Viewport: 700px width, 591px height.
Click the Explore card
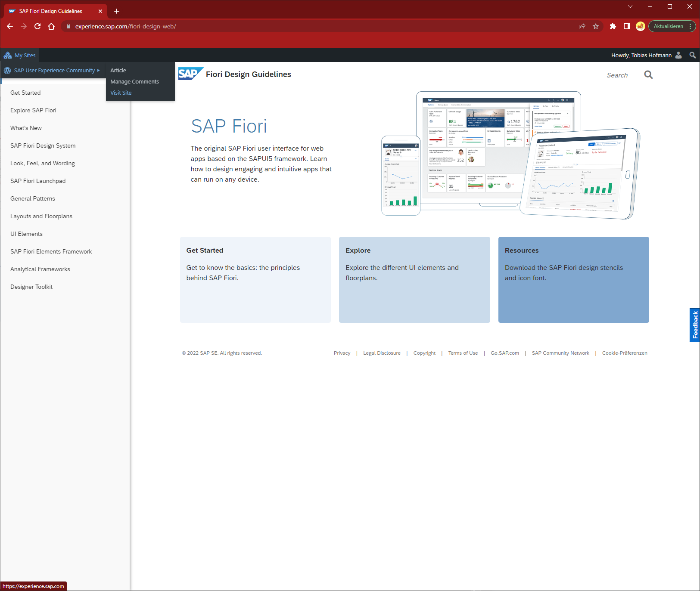click(x=414, y=280)
